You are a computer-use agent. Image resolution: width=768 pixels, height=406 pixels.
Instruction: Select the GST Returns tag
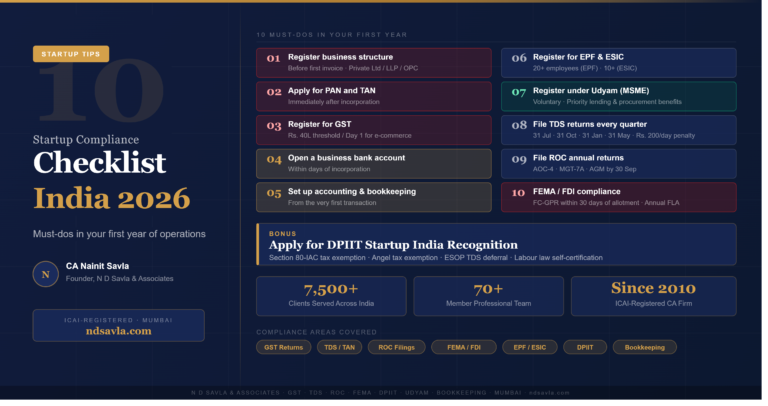tap(284, 347)
